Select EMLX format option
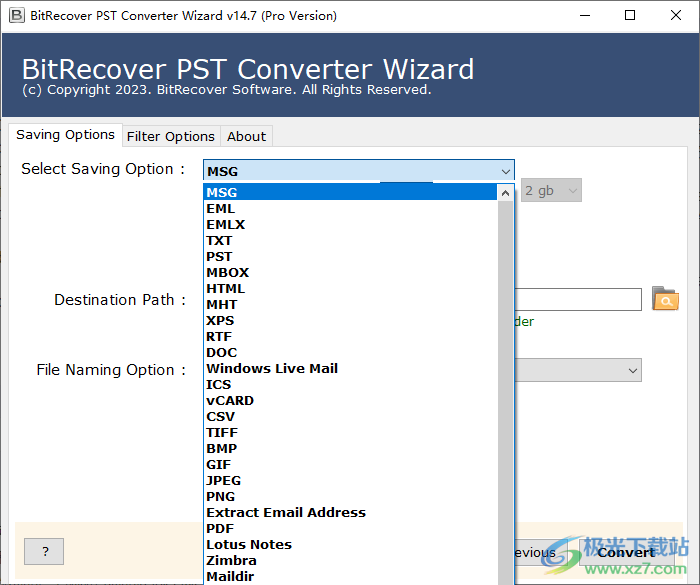The image size is (700, 585). click(351, 225)
